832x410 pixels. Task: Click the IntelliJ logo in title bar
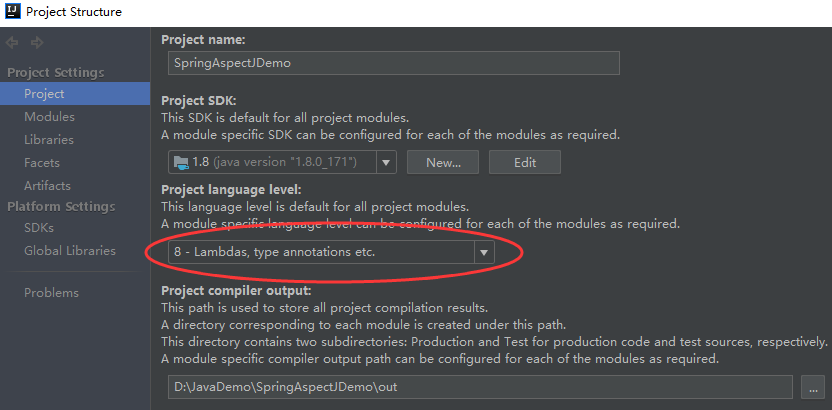(11, 12)
